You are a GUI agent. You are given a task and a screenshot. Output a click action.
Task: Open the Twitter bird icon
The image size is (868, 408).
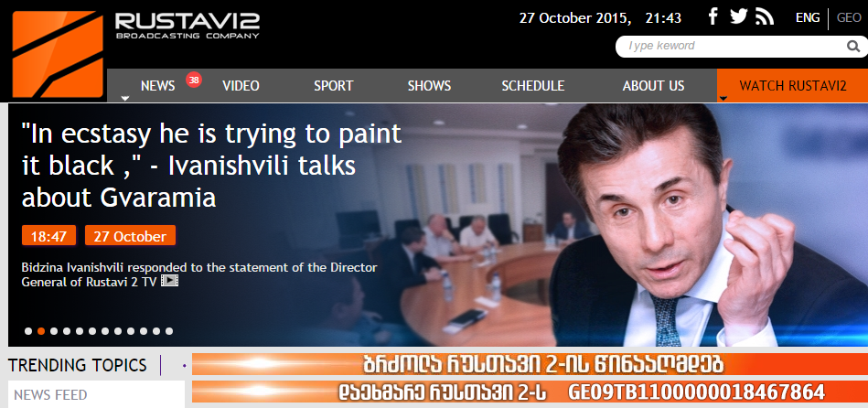pos(738,16)
